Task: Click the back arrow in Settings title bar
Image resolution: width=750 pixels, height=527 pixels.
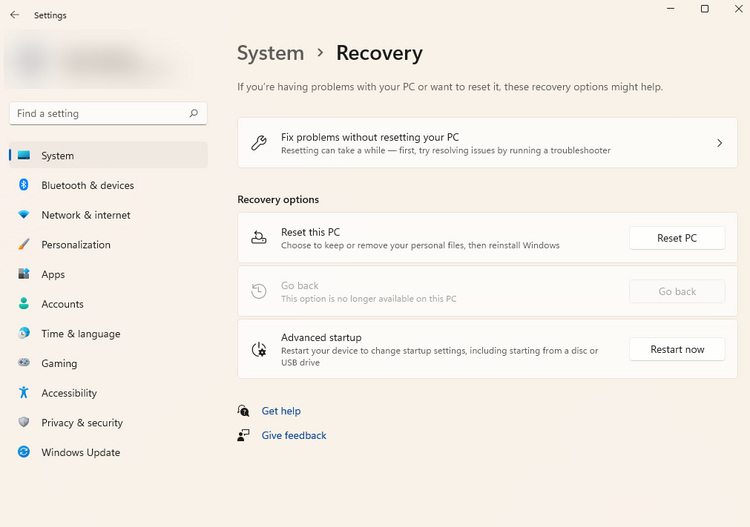Action: coord(15,15)
